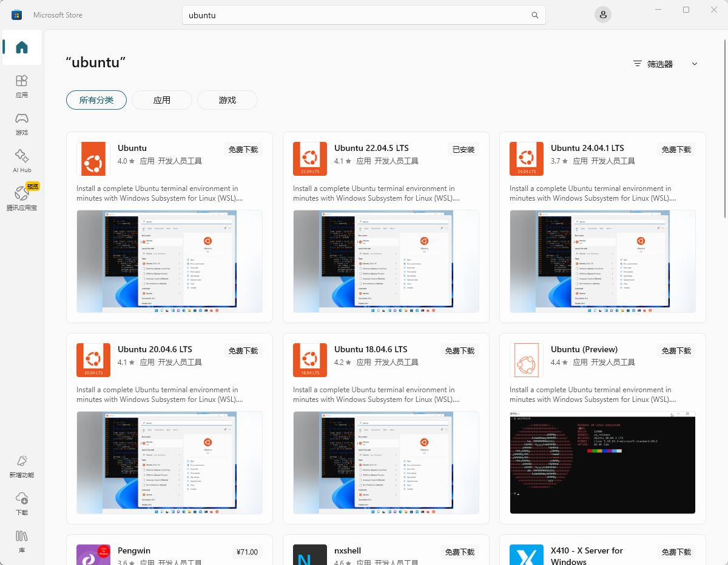Go to the 游戏 (Gaming) sidebar section

[x=22, y=124]
